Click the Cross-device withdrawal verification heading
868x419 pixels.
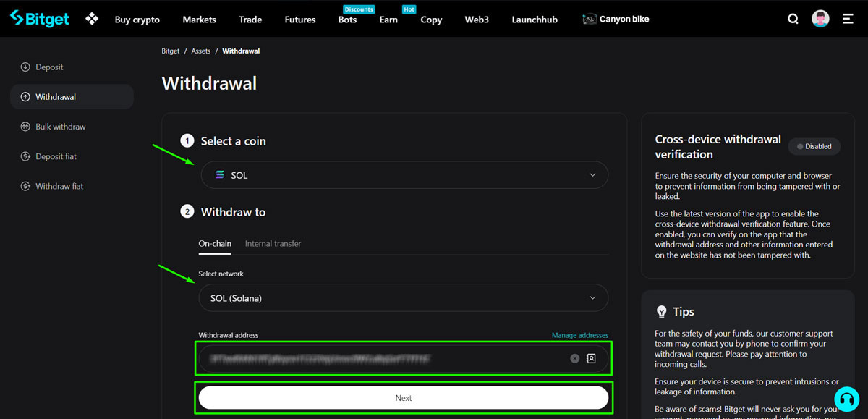click(718, 146)
